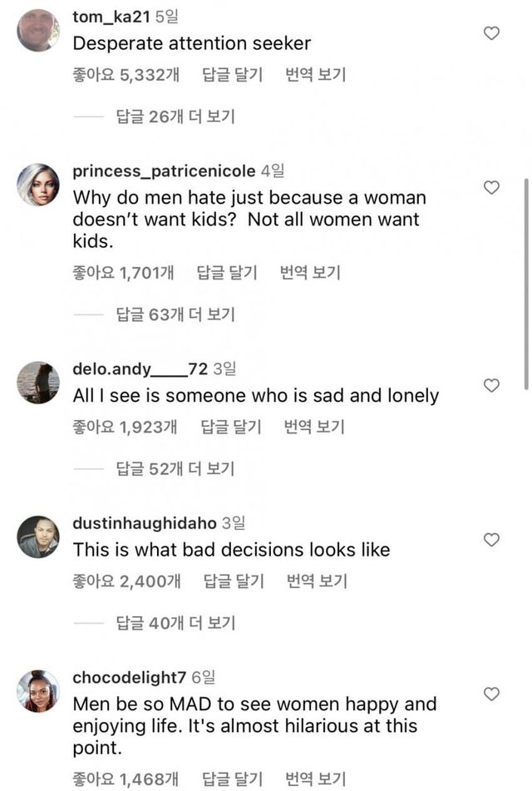Image resolution: width=532 pixels, height=791 pixels.
Task: Translate princess_patricenicole's comment
Action: coord(311,272)
